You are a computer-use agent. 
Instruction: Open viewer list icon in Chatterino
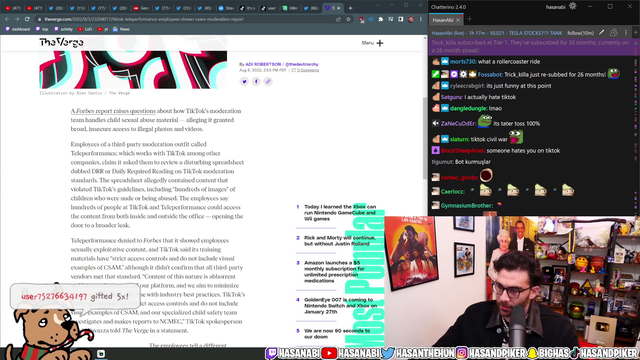[613, 33]
